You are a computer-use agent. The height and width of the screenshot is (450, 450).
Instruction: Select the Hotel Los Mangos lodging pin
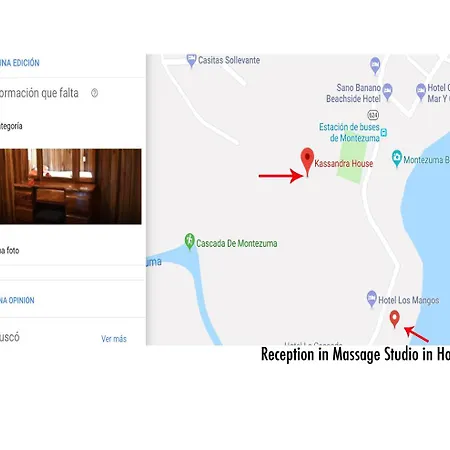pos(372,299)
